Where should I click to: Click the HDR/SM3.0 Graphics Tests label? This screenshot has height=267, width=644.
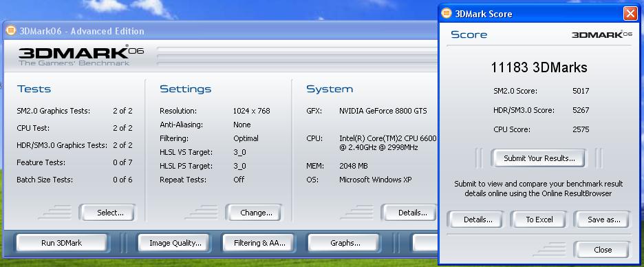pyautogui.click(x=62, y=145)
